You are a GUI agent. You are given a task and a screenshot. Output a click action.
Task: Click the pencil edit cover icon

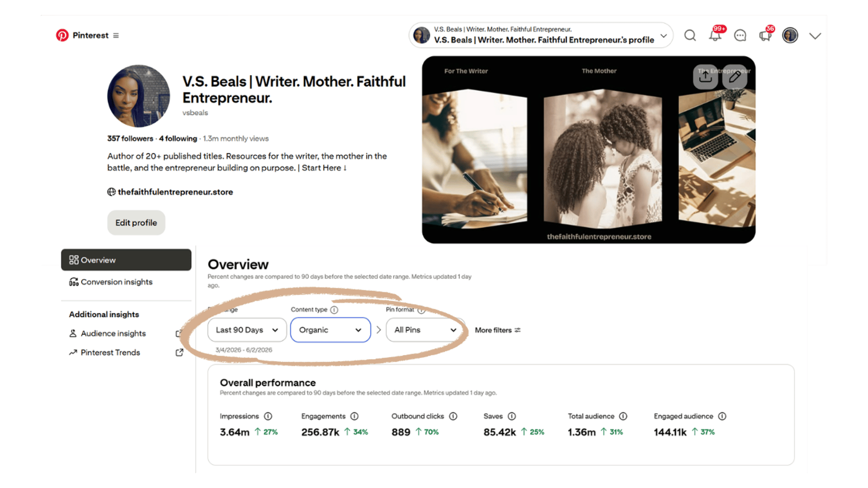[x=735, y=77]
